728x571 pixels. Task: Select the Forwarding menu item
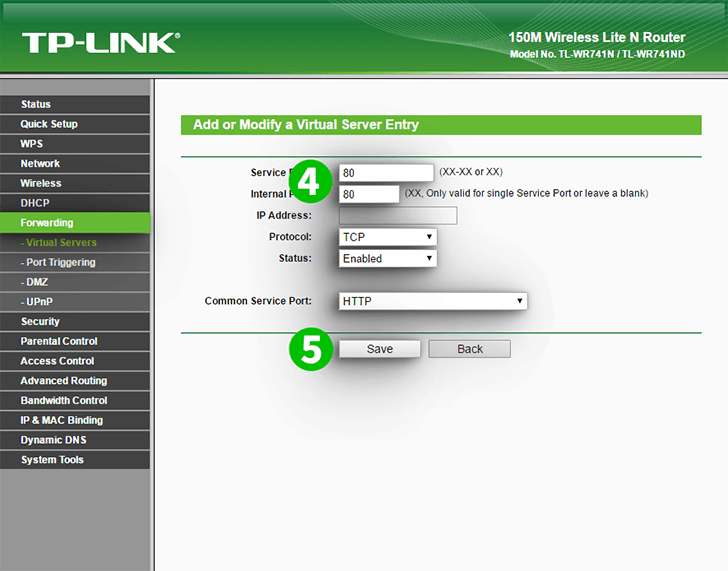(x=75, y=223)
